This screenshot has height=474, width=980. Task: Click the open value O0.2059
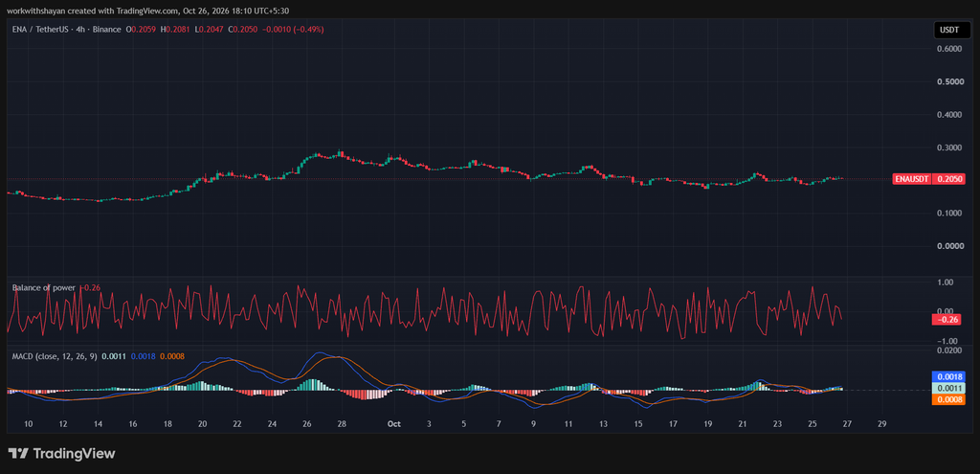[x=140, y=30]
